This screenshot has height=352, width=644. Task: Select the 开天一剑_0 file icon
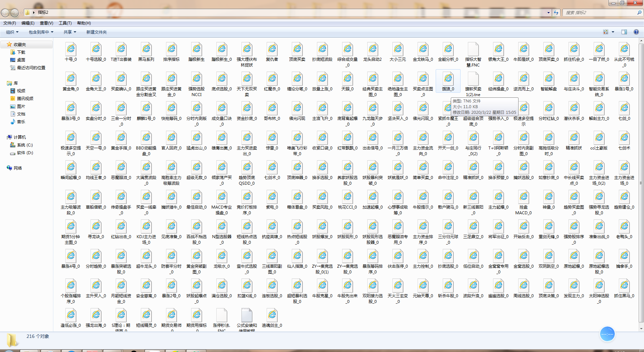tap(448, 138)
